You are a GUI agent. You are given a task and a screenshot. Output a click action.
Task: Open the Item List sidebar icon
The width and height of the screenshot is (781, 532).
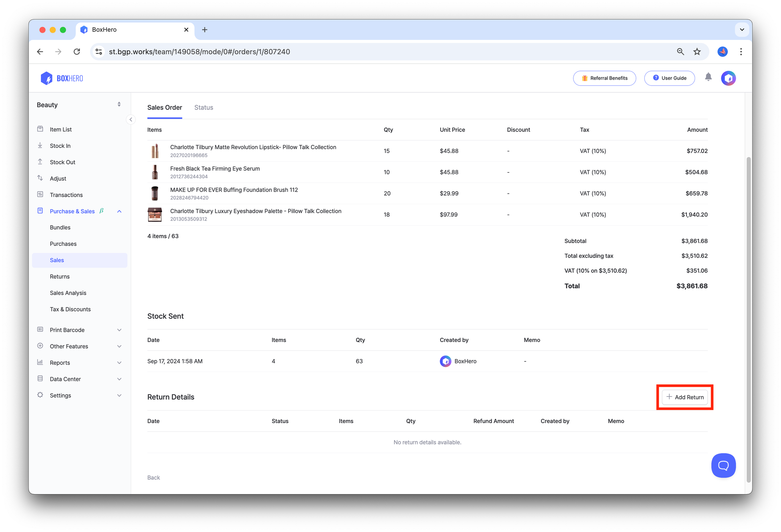click(x=41, y=129)
